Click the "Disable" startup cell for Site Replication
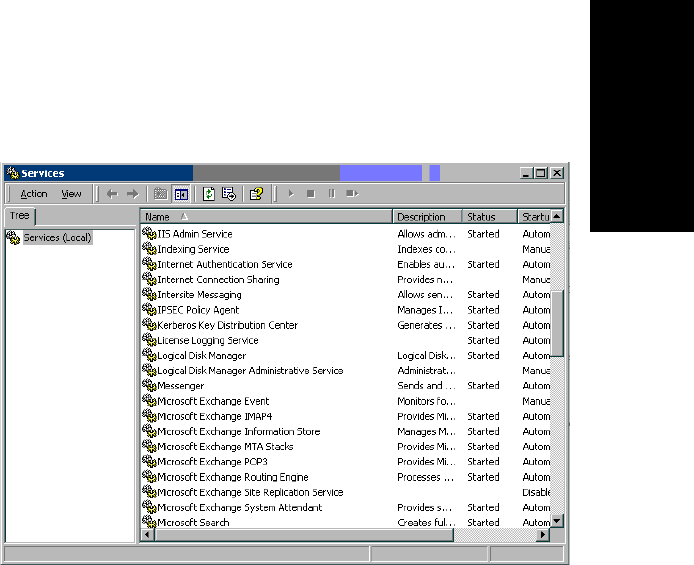The width and height of the screenshot is (694, 565). coord(536,492)
